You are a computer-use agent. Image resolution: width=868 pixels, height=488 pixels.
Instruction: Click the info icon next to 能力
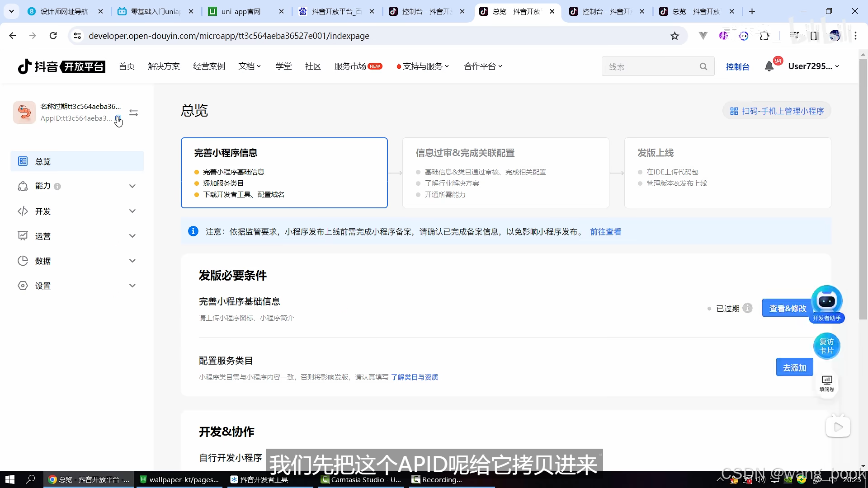pos(57,186)
